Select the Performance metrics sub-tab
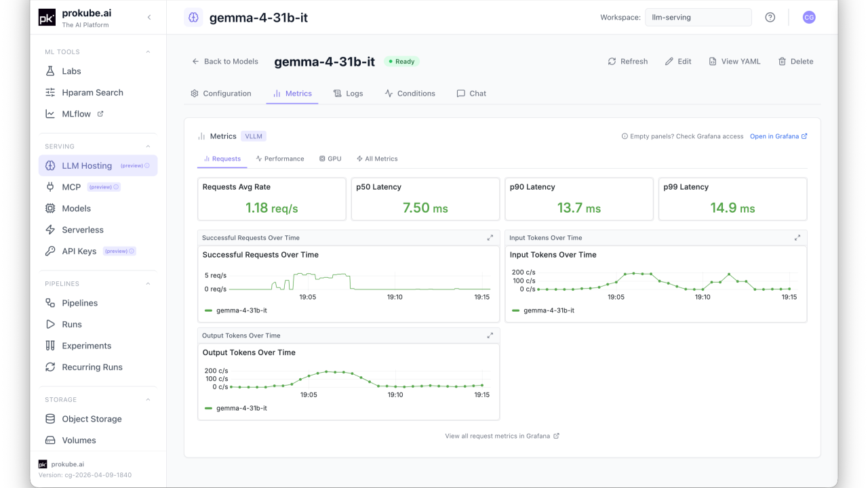868x488 pixels. pyautogui.click(x=280, y=159)
